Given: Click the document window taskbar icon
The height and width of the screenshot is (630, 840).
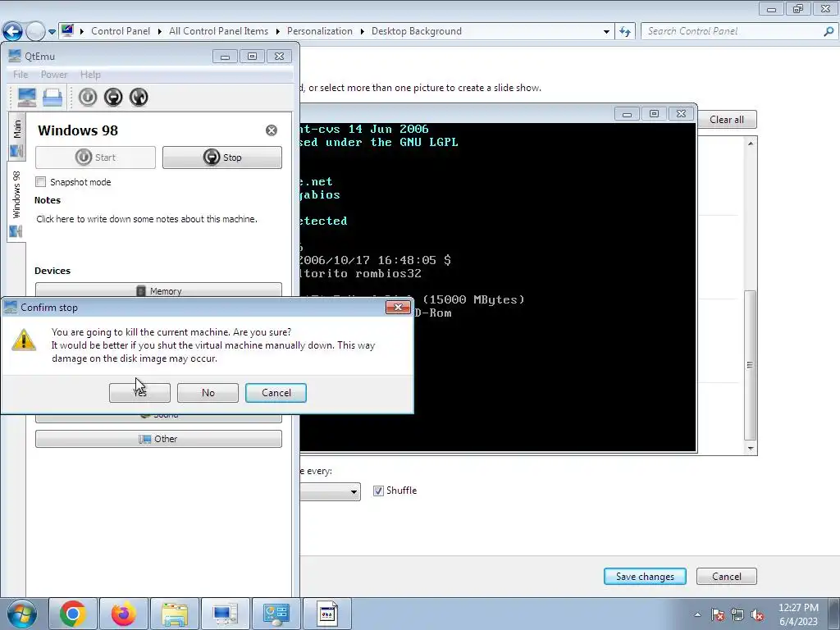Looking at the screenshot, I should (326, 614).
